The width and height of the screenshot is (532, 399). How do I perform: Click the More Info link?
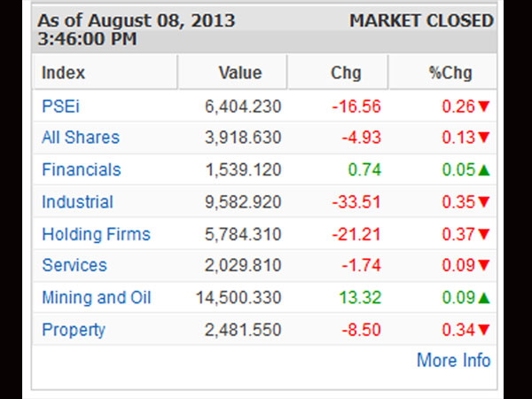[453, 360]
